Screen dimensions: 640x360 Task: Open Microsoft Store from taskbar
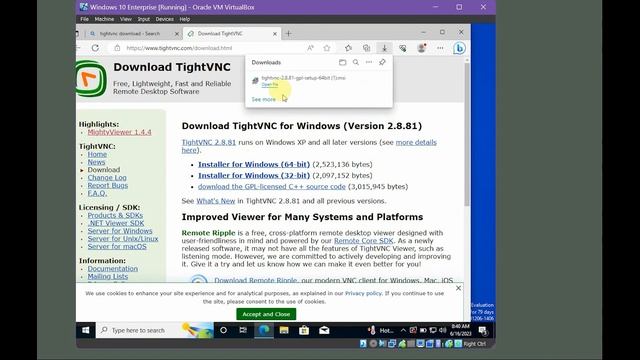pyautogui.click(x=304, y=330)
